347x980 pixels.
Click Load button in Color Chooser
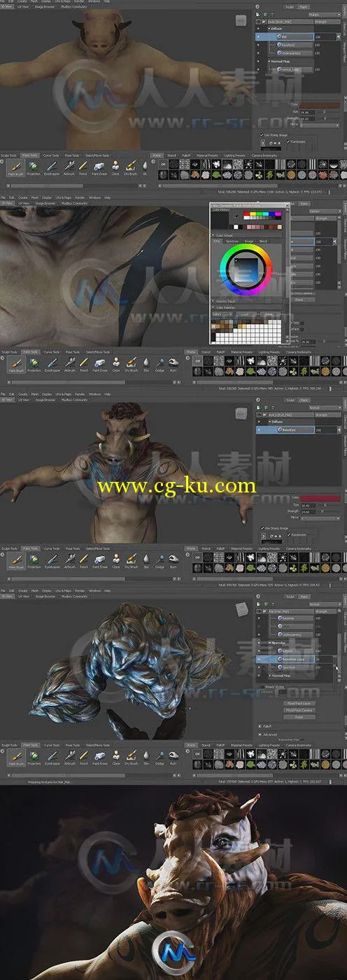(x=244, y=314)
